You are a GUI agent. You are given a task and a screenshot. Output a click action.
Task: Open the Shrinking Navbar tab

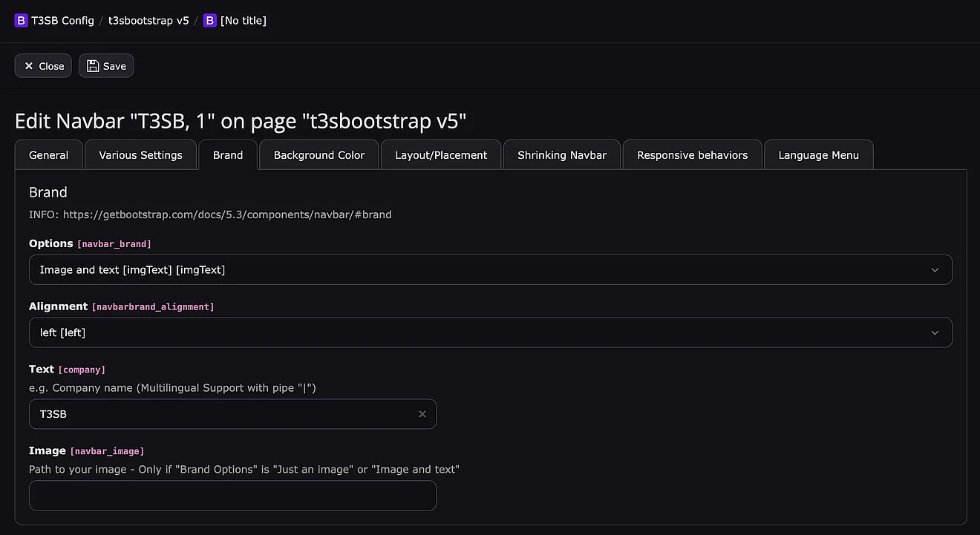pos(562,155)
